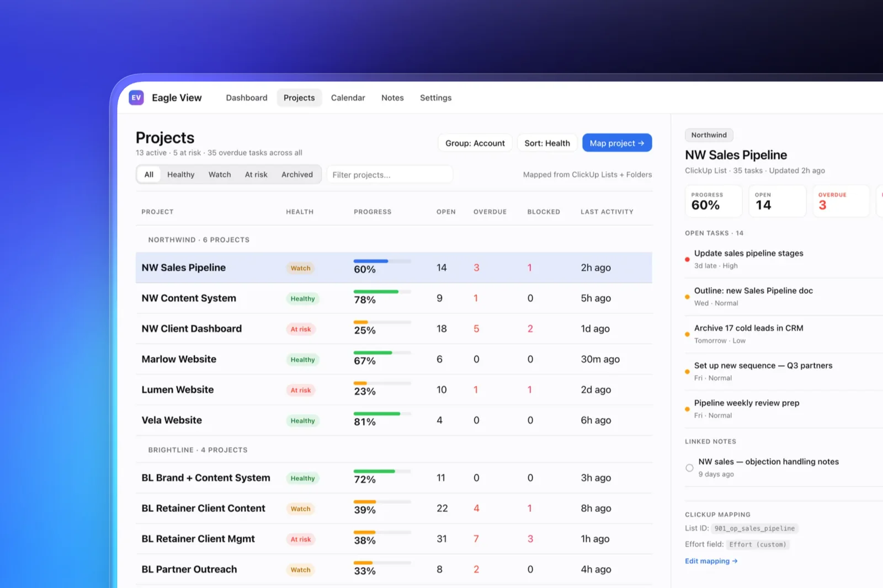Open task Archive 17 cold leads in CRM
Viewport: 883px width, 588px height.
(749, 328)
